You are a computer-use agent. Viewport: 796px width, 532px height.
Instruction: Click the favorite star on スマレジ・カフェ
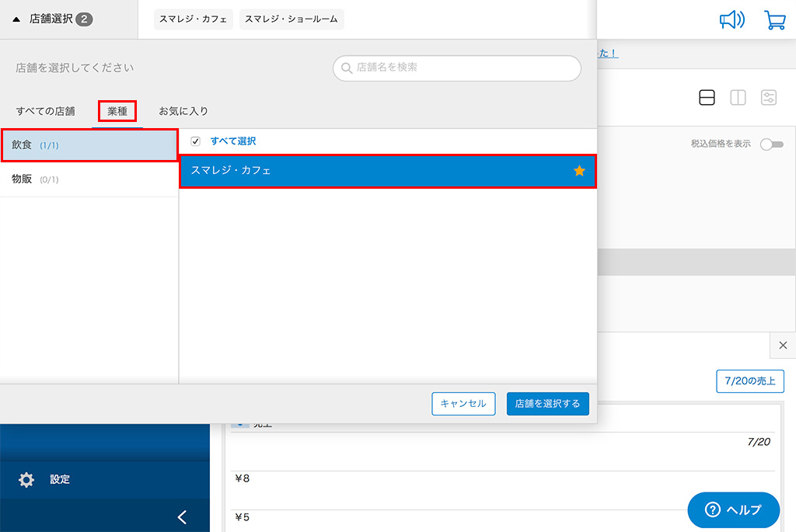click(579, 171)
